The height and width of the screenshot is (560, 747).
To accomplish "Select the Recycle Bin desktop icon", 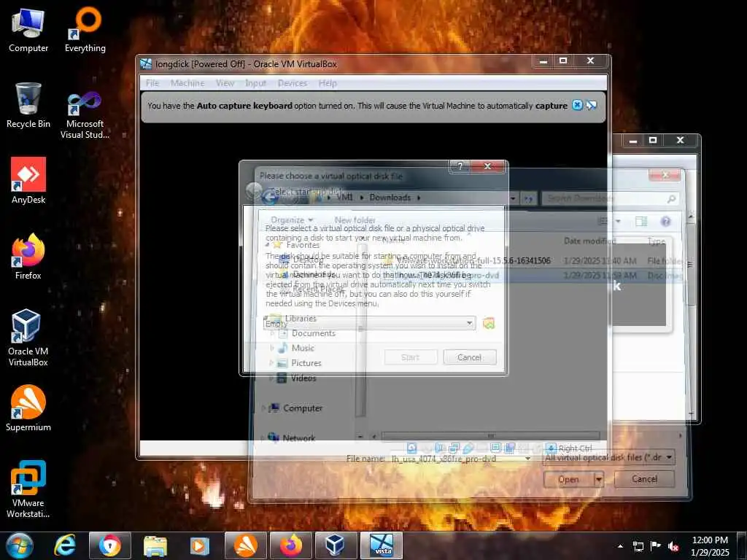I will [28, 105].
